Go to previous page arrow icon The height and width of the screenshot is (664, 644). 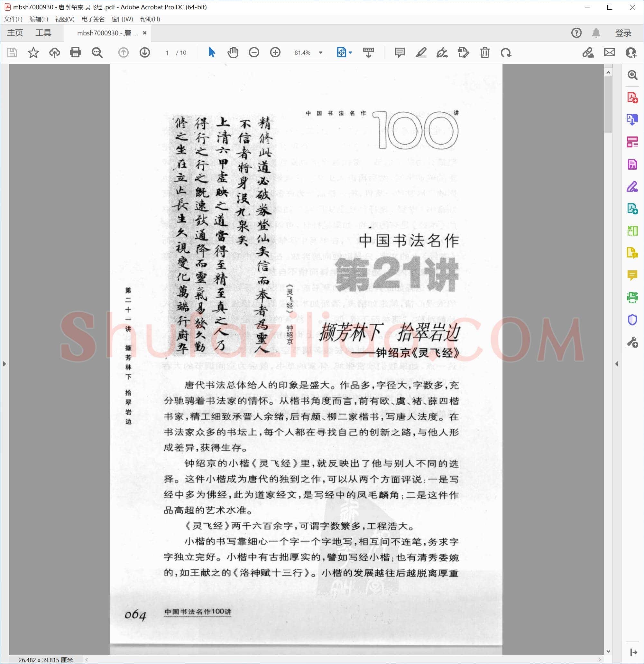123,52
